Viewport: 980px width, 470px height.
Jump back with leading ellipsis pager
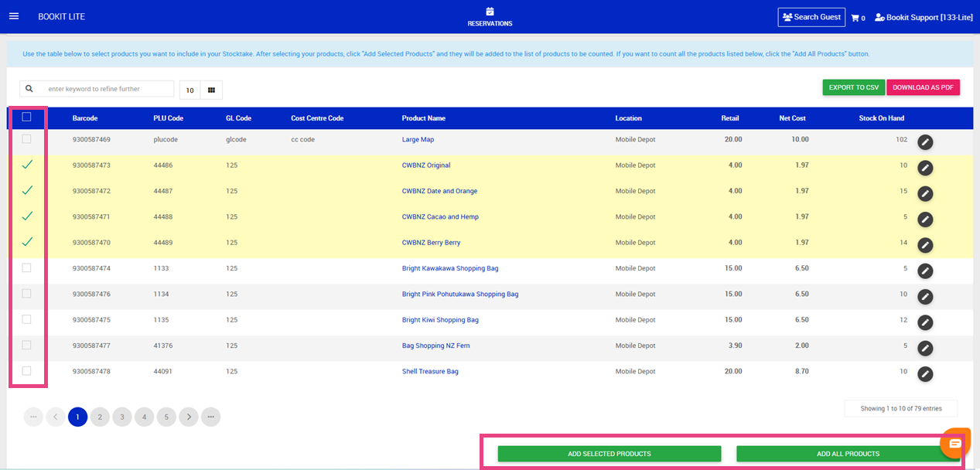tap(33, 417)
